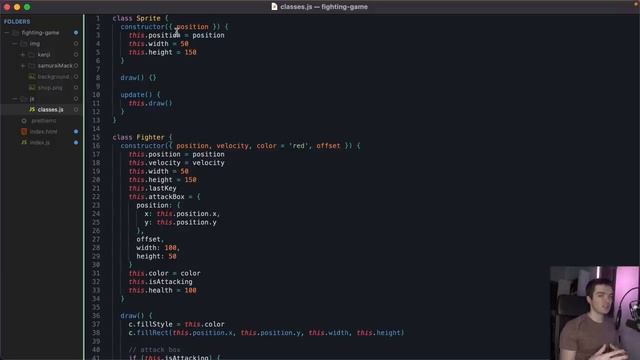
Task: Click line number 1 in gutter
Action: click(98, 18)
